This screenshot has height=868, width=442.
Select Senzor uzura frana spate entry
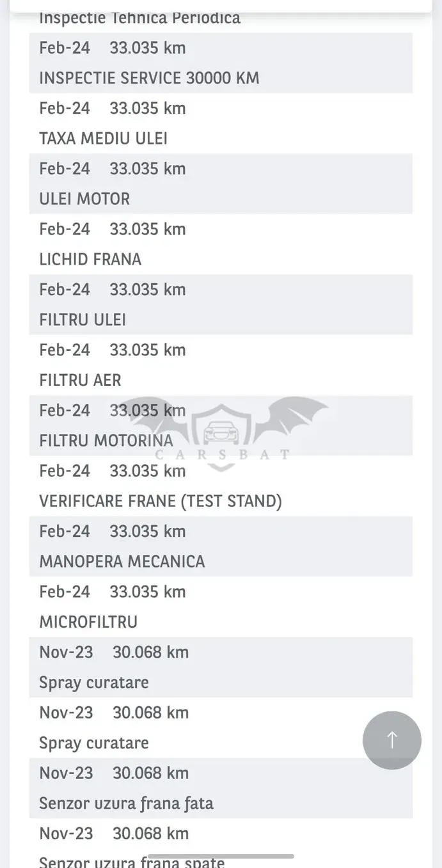pyautogui.click(x=221, y=843)
